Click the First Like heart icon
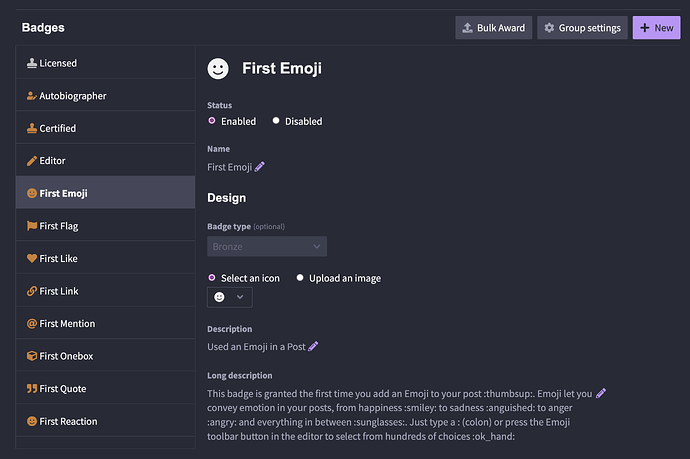The width and height of the screenshot is (690, 459). pyautogui.click(x=32, y=258)
